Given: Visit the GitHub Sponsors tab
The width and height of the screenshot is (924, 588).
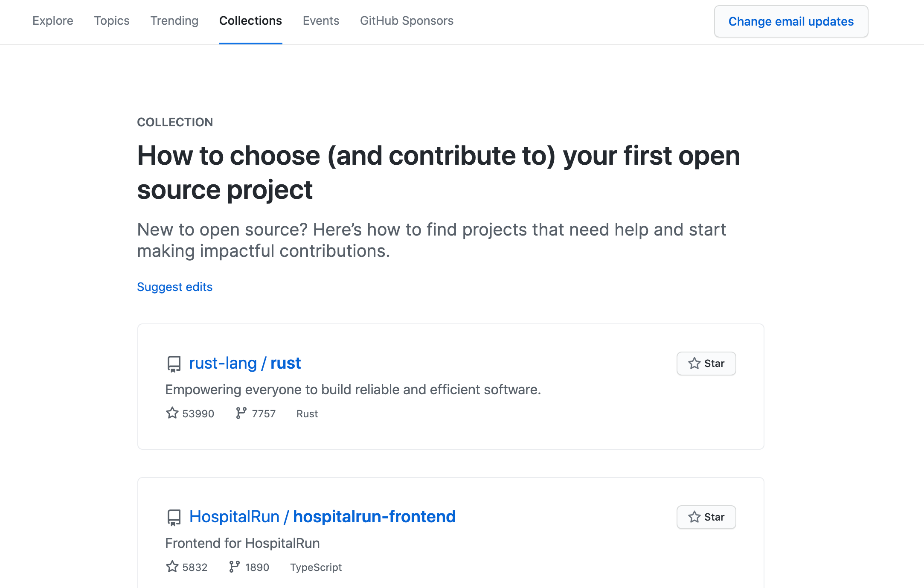Looking at the screenshot, I should (407, 20).
